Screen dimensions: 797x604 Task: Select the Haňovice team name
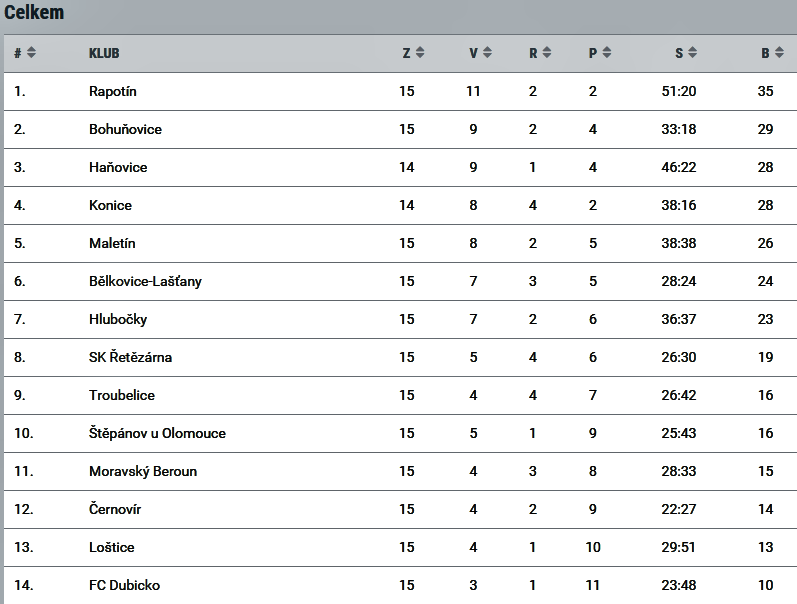(x=118, y=167)
